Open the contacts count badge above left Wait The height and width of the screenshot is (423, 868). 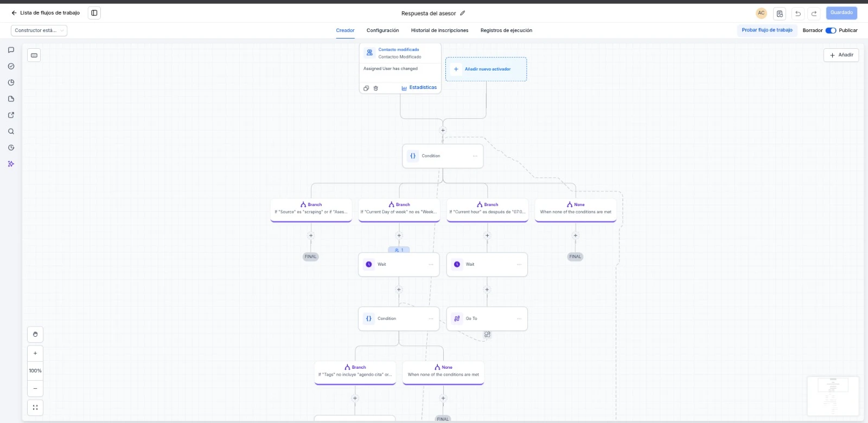coord(399,250)
